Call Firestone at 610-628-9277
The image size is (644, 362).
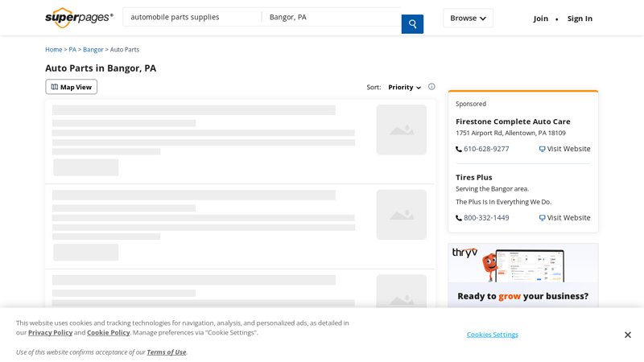pos(485,149)
